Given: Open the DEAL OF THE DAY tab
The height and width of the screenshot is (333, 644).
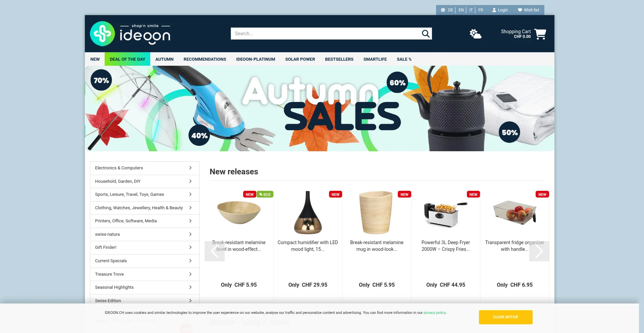Looking at the screenshot, I should [x=127, y=59].
